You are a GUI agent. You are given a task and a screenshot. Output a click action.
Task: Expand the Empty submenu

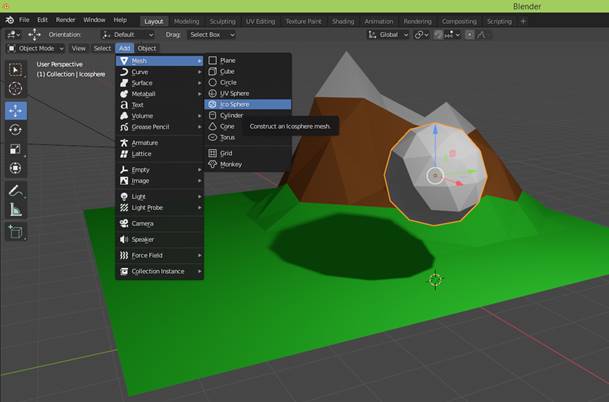pos(160,170)
